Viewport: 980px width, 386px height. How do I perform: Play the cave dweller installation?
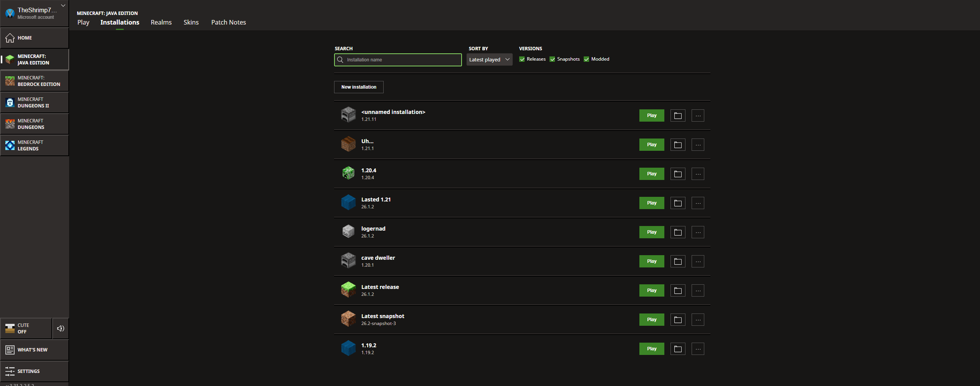[x=652, y=261]
